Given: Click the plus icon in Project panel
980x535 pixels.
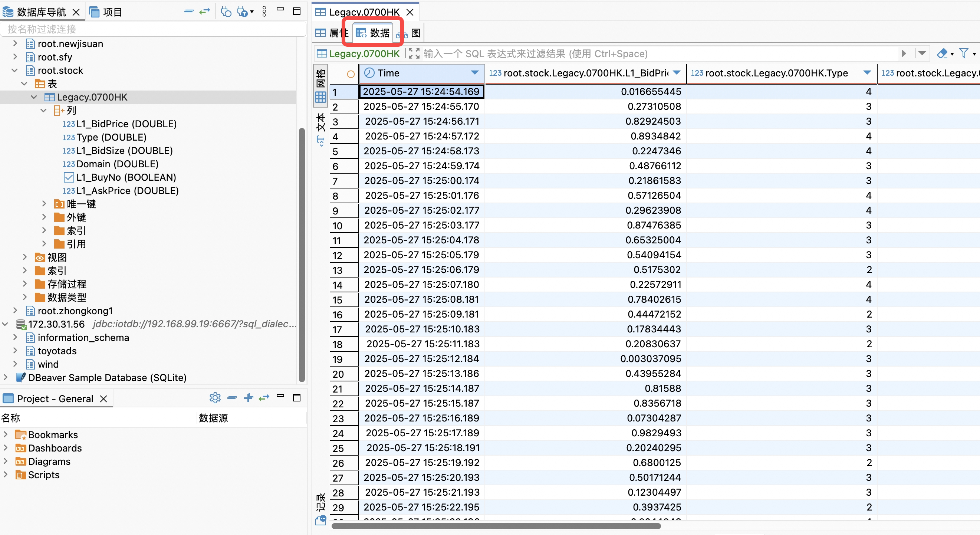Looking at the screenshot, I should [249, 398].
